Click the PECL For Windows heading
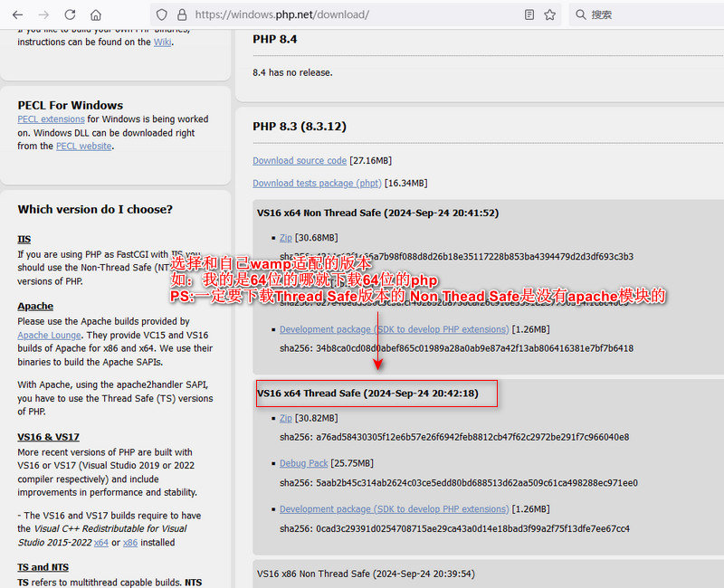 [x=71, y=105]
